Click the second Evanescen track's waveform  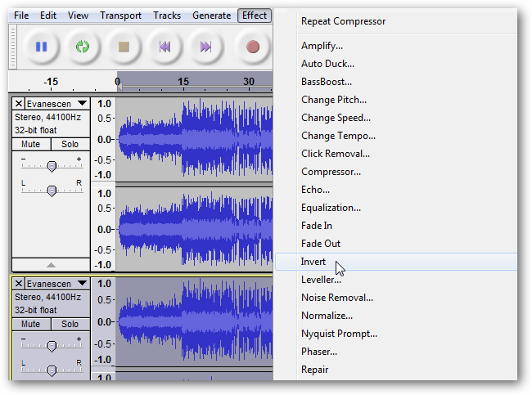pos(194,321)
